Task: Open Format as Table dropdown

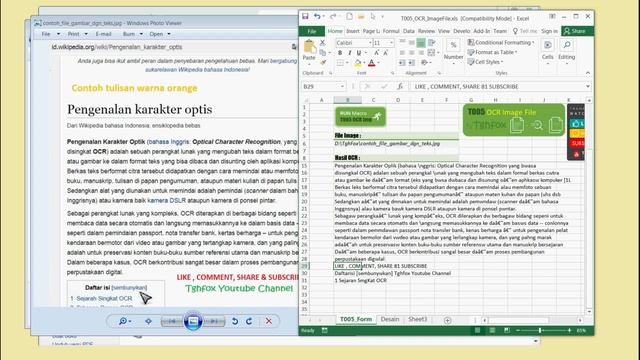Action: [x=492, y=52]
